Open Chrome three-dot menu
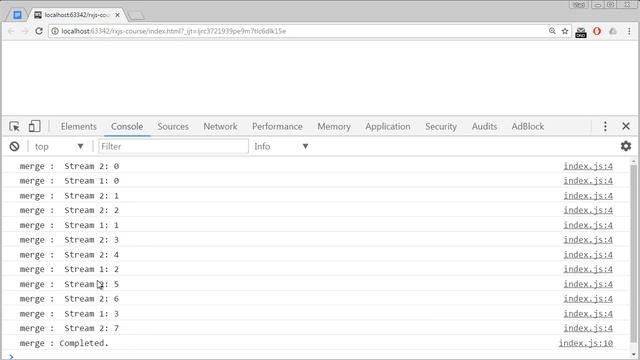This screenshot has height=360, width=640. coord(629,31)
